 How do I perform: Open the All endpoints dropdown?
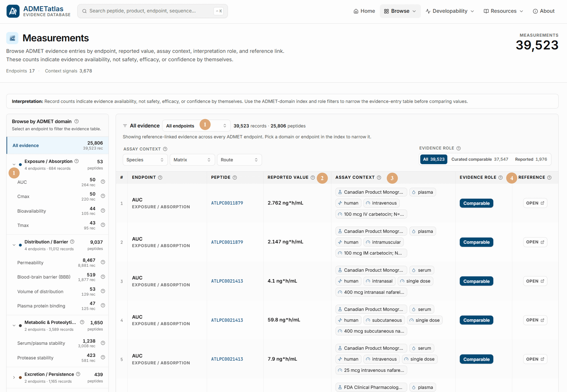[196, 126]
